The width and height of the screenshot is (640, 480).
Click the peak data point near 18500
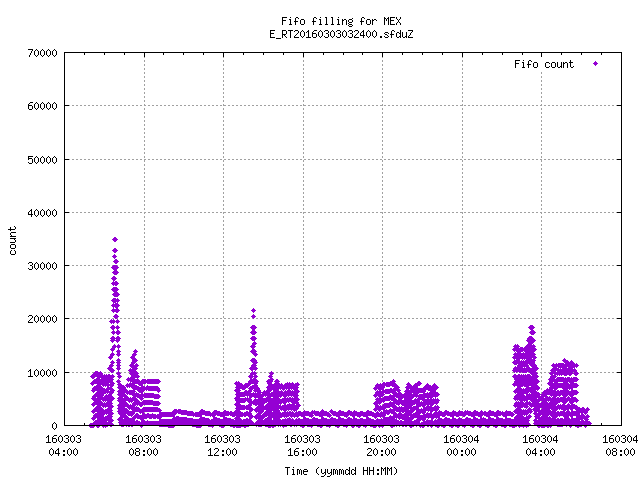click(531, 327)
